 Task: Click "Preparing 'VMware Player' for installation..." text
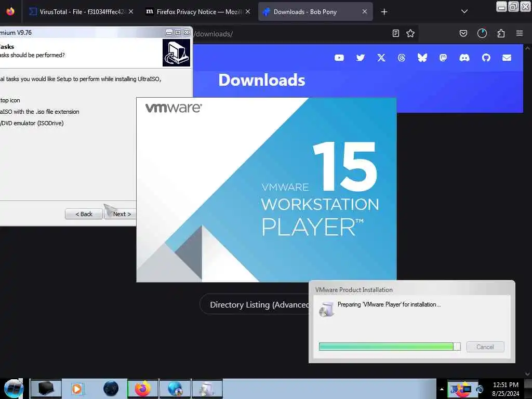point(389,304)
